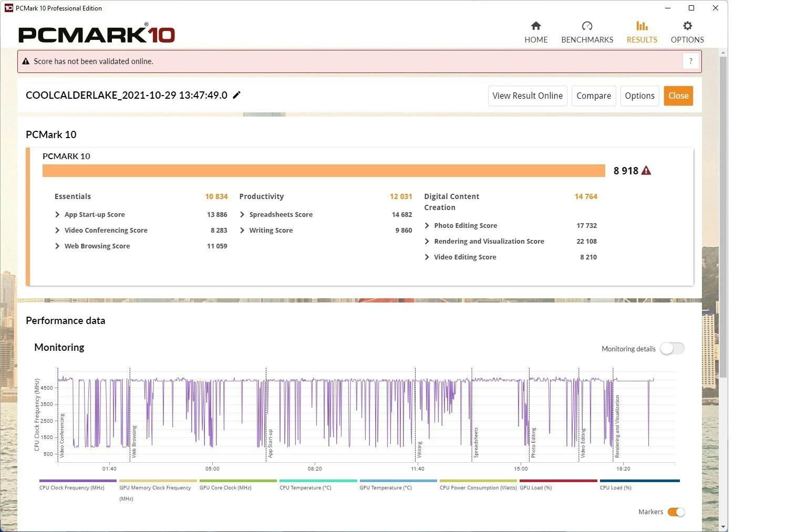Expand the App Start-up Score row
The width and height of the screenshot is (807, 532).
57,215
